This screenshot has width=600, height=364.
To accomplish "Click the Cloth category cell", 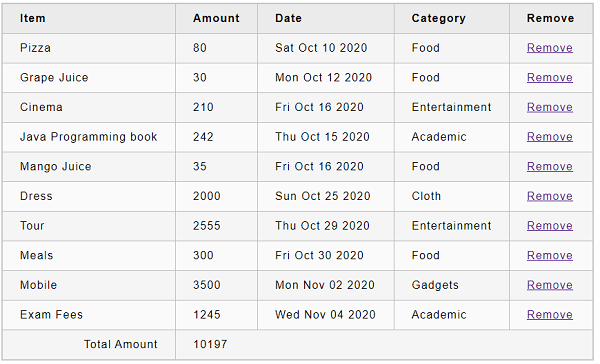I will pyautogui.click(x=452, y=196).
